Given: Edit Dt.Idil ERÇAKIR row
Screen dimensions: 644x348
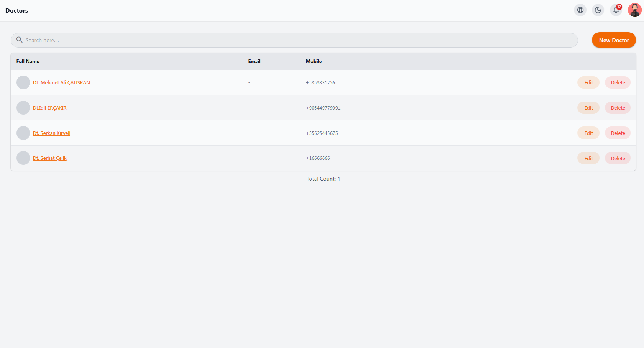Looking at the screenshot, I should tap(588, 108).
